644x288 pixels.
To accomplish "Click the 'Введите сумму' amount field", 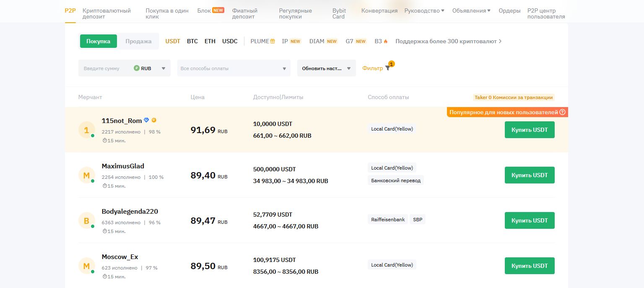I will [105, 68].
